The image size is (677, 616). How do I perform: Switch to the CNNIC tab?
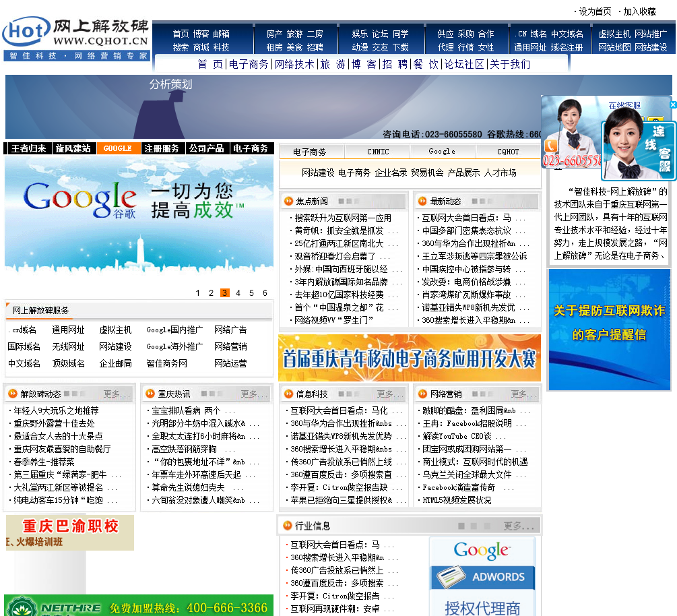(x=378, y=152)
